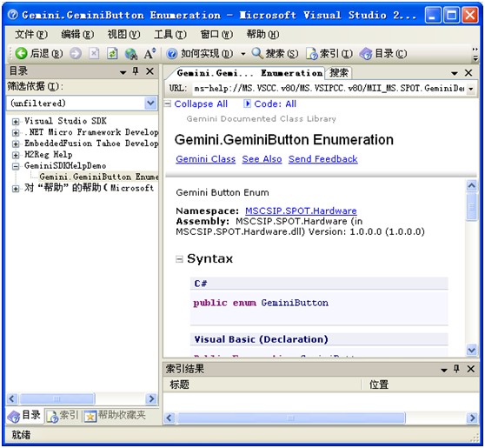This screenshot has width=485, height=448.
Task: Close the 目录 contents panel
Action: pos(150,71)
